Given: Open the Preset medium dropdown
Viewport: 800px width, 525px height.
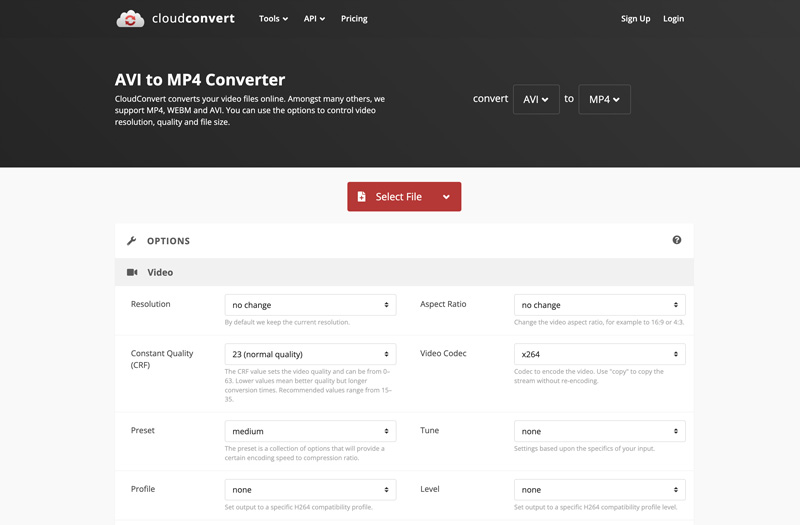Looking at the screenshot, I should tap(310, 431).
